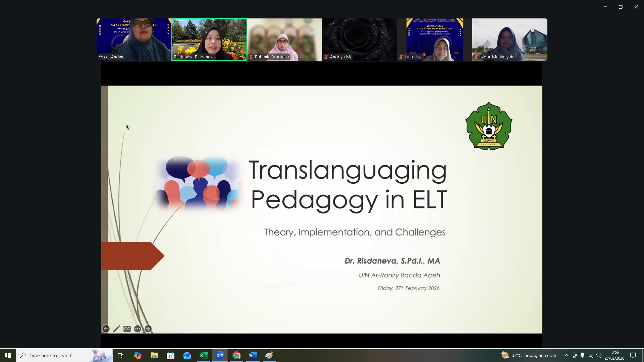Close the Zoom meeting window
Screen dimensions: 644x362
pyautogui.click(x=636, y=7)
